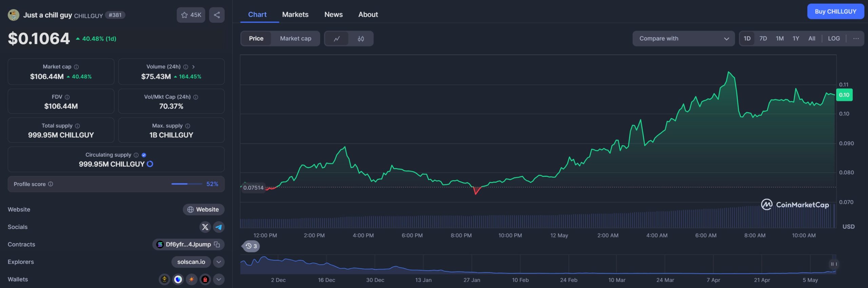868x288 pixels.
Task: Switch to the News tab
Action: click(333, 15)
